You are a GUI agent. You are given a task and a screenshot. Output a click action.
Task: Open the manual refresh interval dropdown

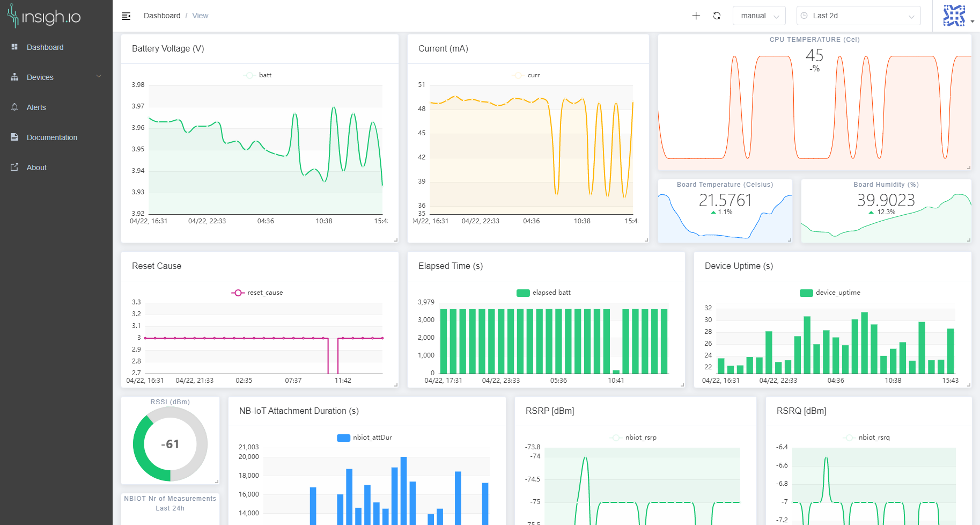(x=759, y=16)
